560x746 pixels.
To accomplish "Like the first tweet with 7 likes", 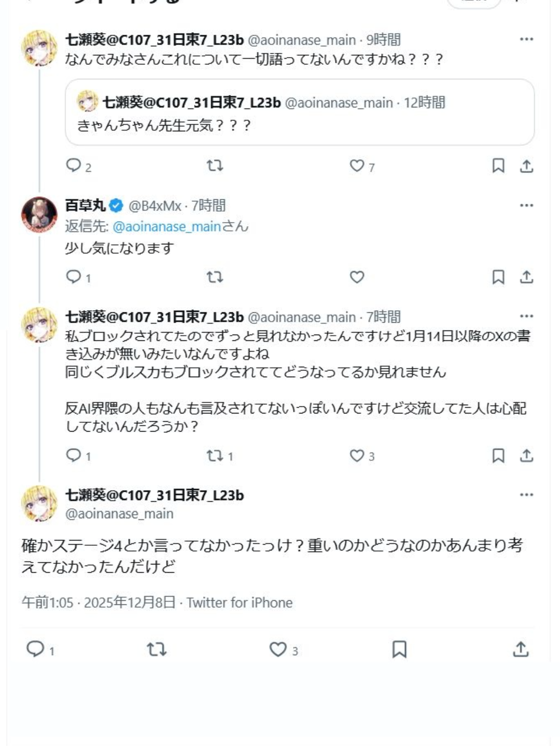I will 357,165.
